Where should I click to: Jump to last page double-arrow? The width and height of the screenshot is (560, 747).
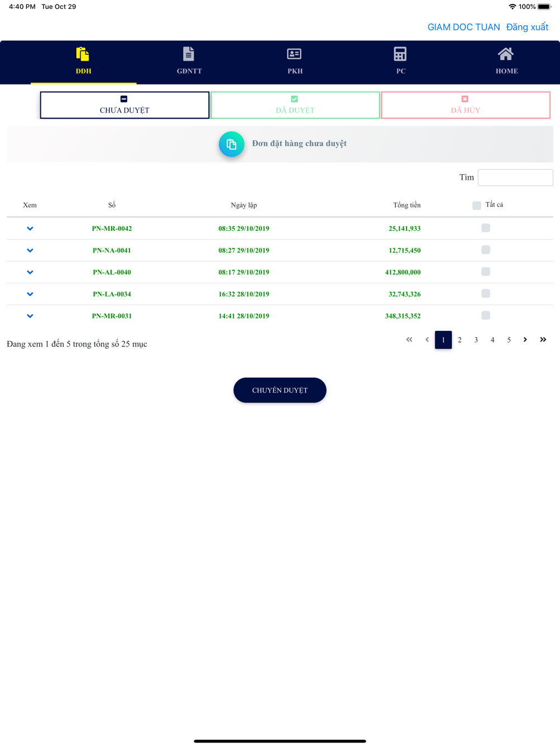tap(543, 339)
